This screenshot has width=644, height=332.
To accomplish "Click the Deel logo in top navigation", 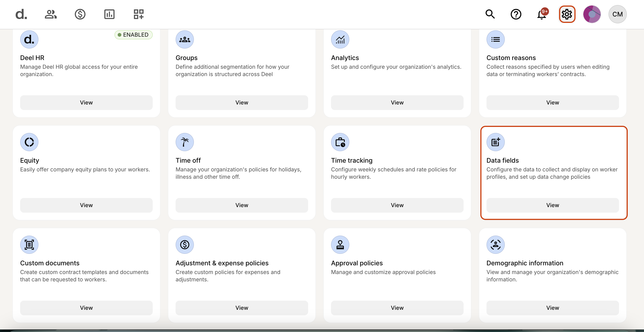I will pos(21,14).
